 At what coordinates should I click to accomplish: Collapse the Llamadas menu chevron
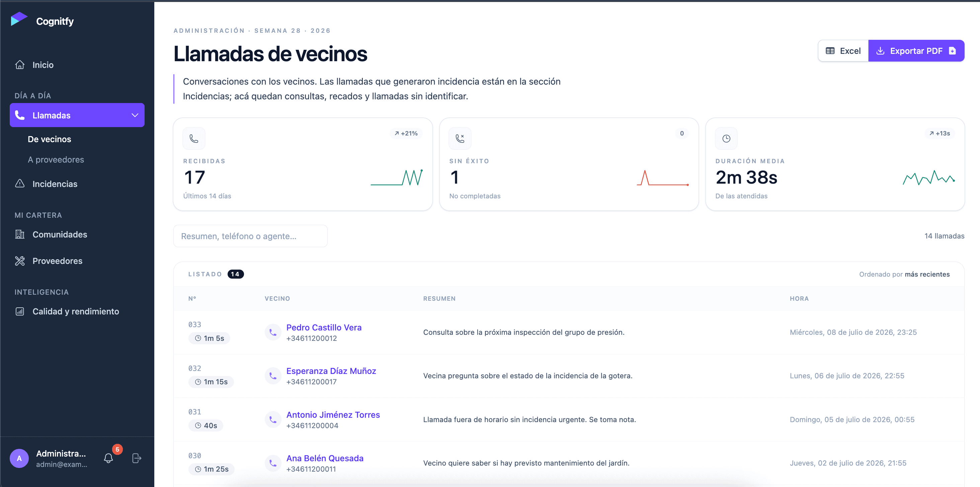coord(135,115)
